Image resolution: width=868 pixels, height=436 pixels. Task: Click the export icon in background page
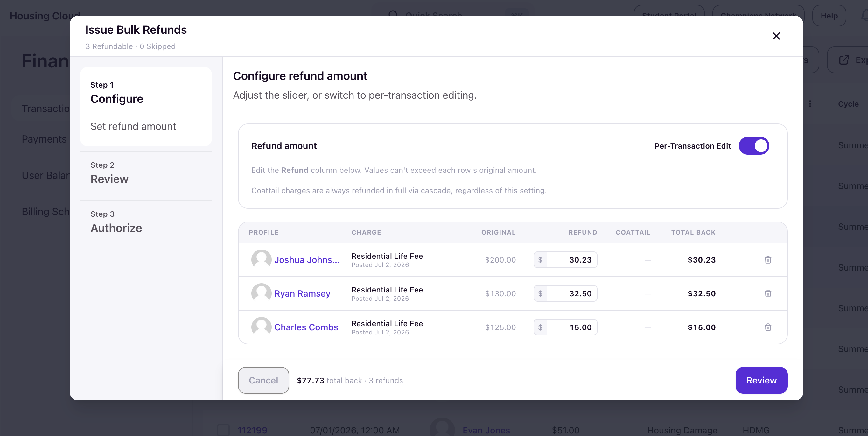point(844,60)
